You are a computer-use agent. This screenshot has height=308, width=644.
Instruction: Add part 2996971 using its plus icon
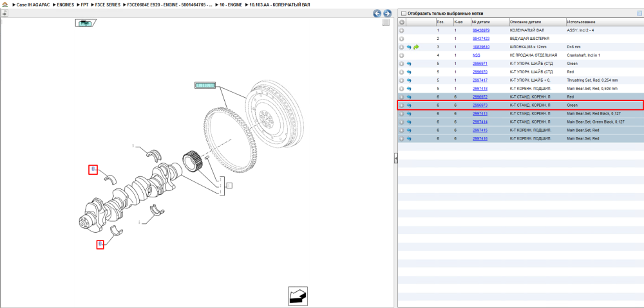pos(402,64)
